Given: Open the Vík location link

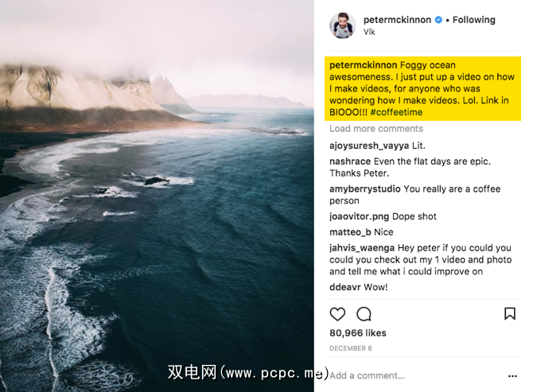Looking at the screenshot, I should coord(369,32).
